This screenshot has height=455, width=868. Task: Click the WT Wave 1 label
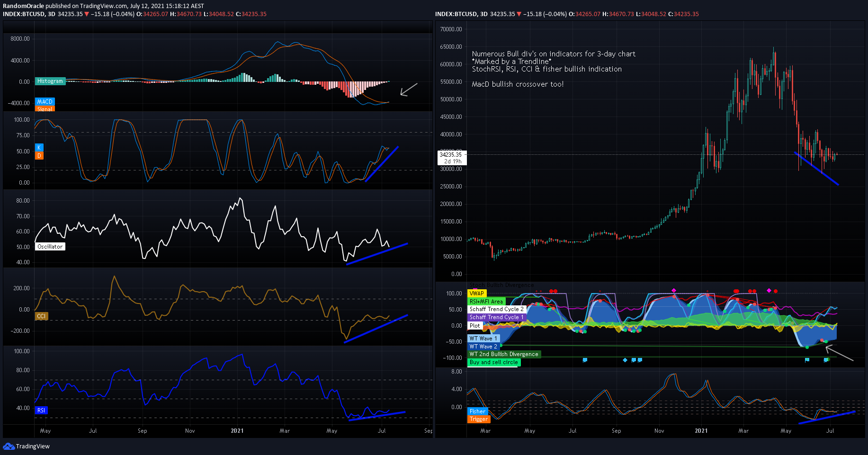click(x=483, y=338)
